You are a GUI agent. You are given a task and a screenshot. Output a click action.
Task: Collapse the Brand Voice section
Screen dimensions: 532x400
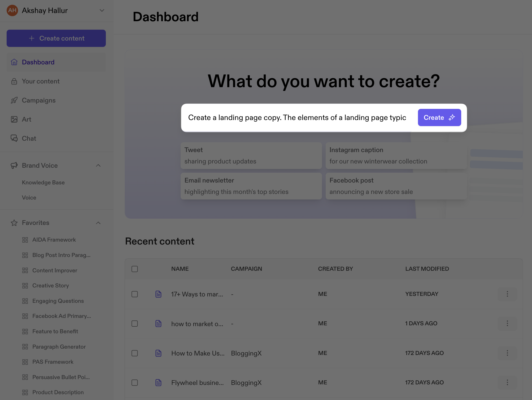point(98,166)
